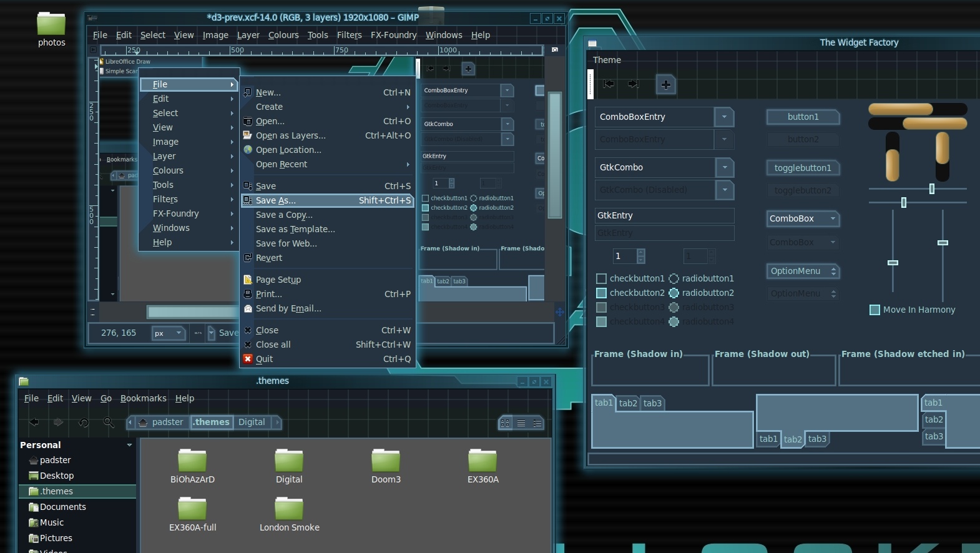Click the Open... icon in GIMP File menu
The image size is (980, 553).
tap(248, 121)
